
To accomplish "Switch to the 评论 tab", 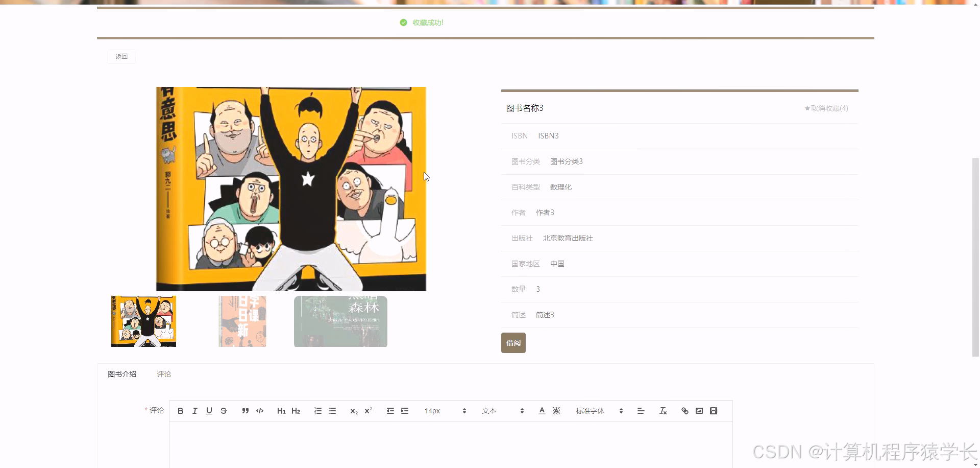I will click(163, 373).
